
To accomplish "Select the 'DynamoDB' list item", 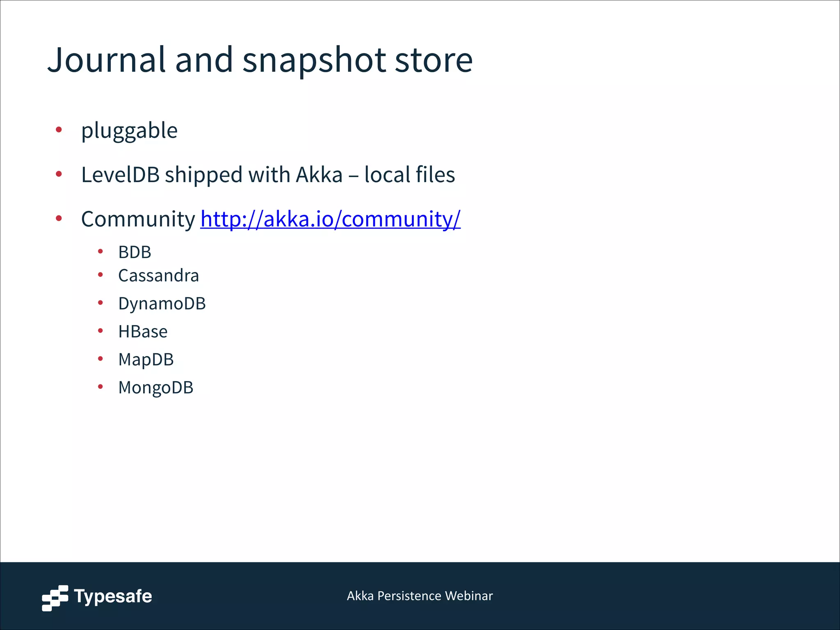I will pos(162,304).
